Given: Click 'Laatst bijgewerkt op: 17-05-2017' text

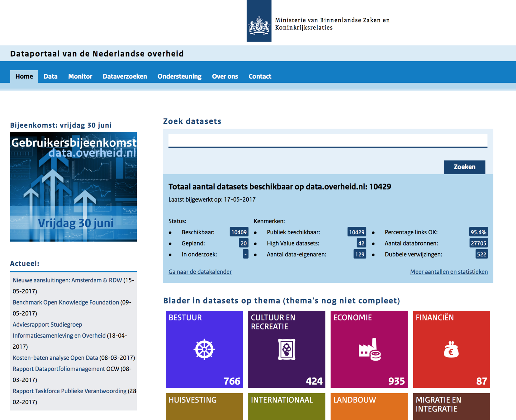Looking at the screenshot, I should click(212, 200).
